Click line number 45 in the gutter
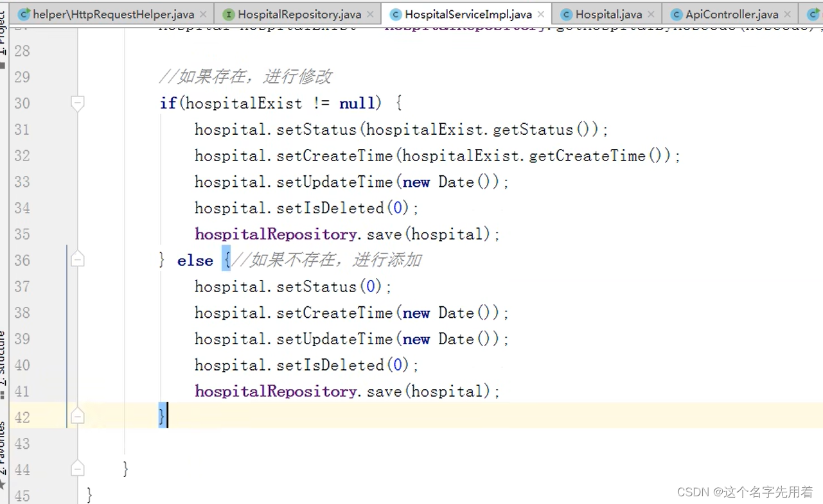823x504 pixels. [22, 496]
